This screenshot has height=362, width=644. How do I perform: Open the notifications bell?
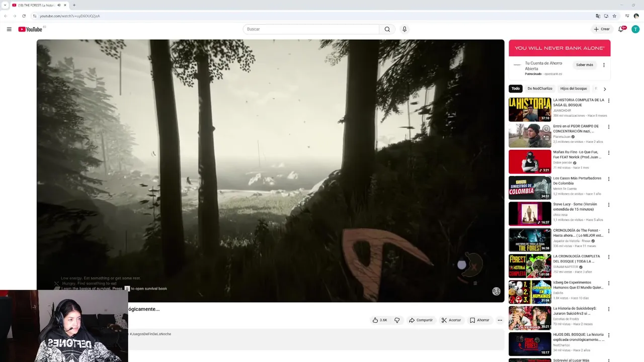tap(621, 29)
